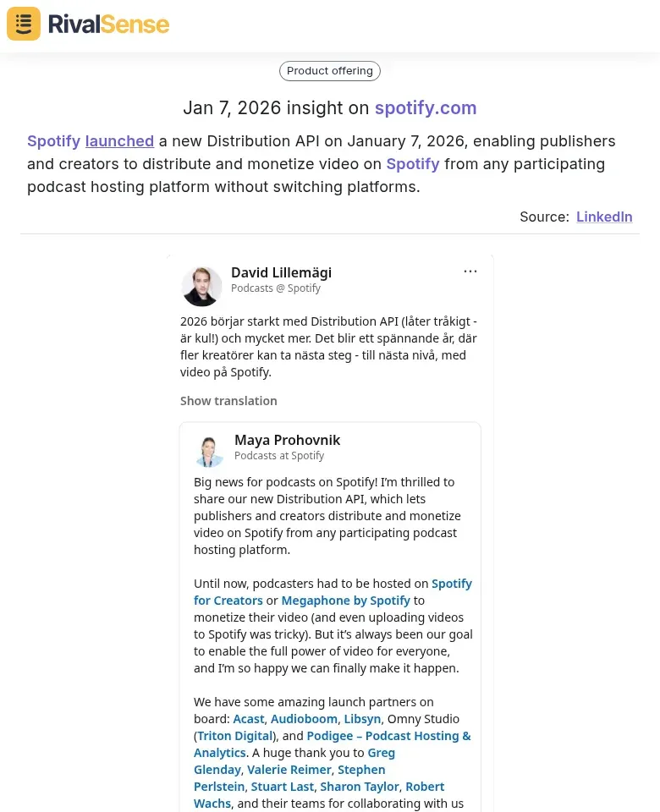Click the launched hyperlink
Screen dimensions: 660x812
click(119, 141)
